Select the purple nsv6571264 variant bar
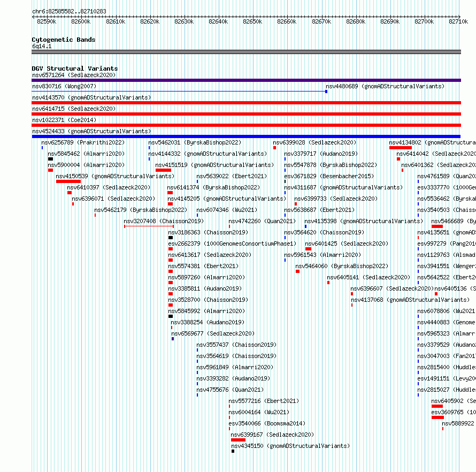476x472 pixels. pyautogui.click(x=246, y=80)
